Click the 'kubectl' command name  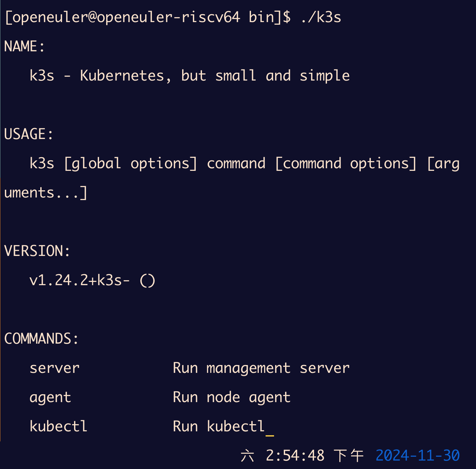click(58, 426)
